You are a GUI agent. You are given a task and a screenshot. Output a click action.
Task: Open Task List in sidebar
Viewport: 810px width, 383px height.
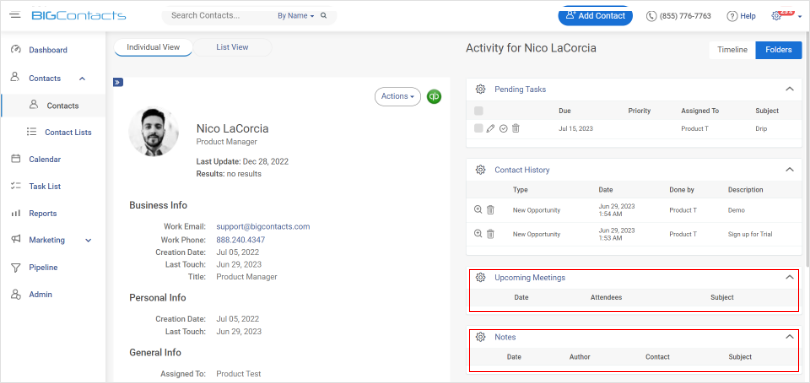tap(44, 186)
